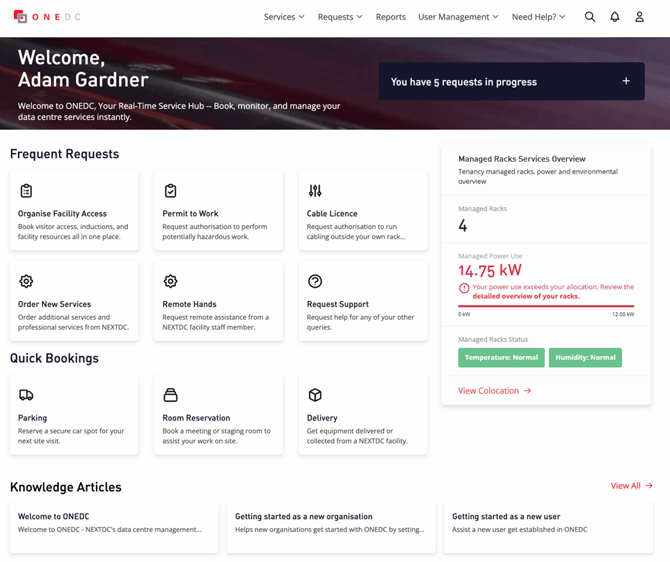Click the Delivery box icon
Screen dimensions: 670x562
[315, 395]
